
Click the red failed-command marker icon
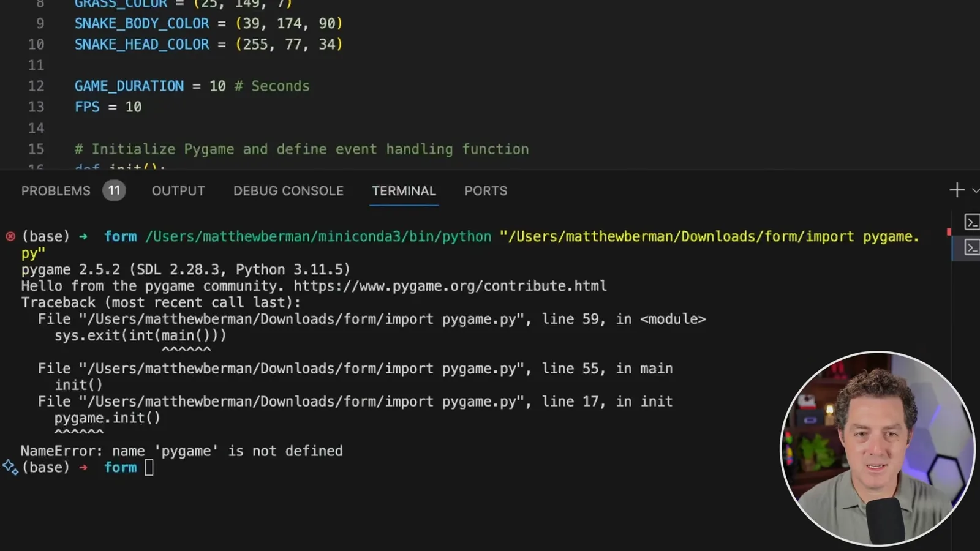point(10,236)
